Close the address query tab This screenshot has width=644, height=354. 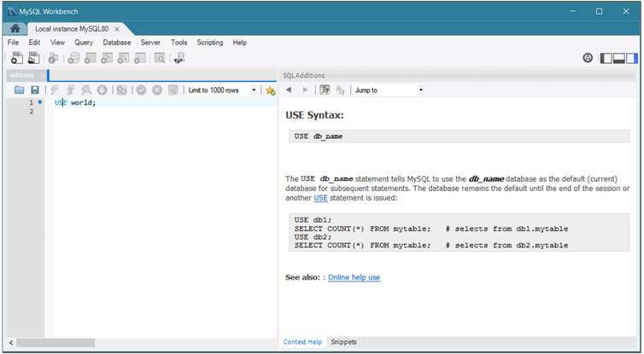point(42,75)
